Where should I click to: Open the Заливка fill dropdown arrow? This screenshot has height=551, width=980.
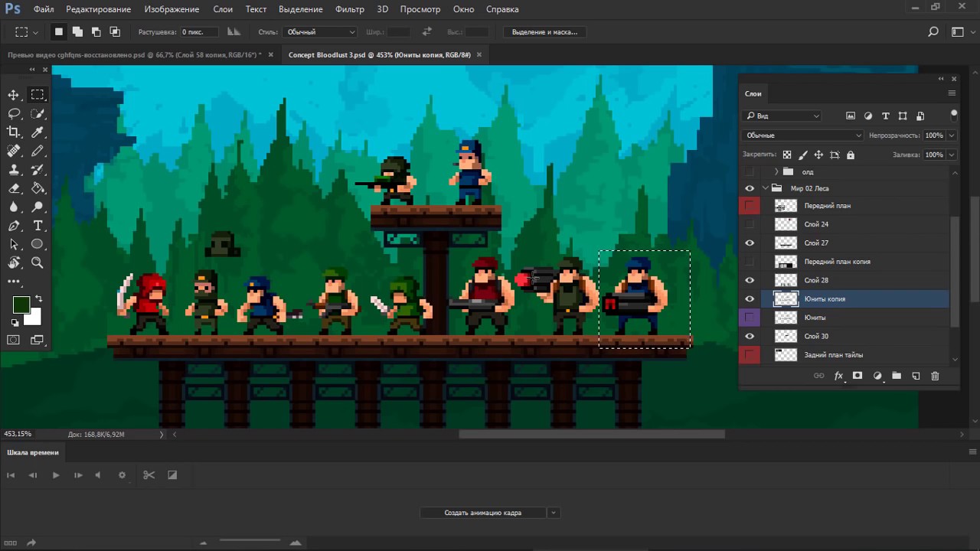(x=952, y=155)
